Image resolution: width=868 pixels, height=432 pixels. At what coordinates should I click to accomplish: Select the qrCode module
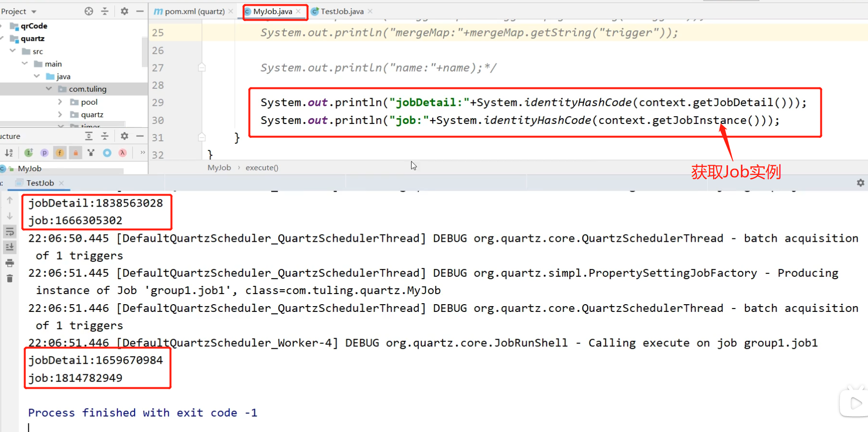click(x=34, y=26)
